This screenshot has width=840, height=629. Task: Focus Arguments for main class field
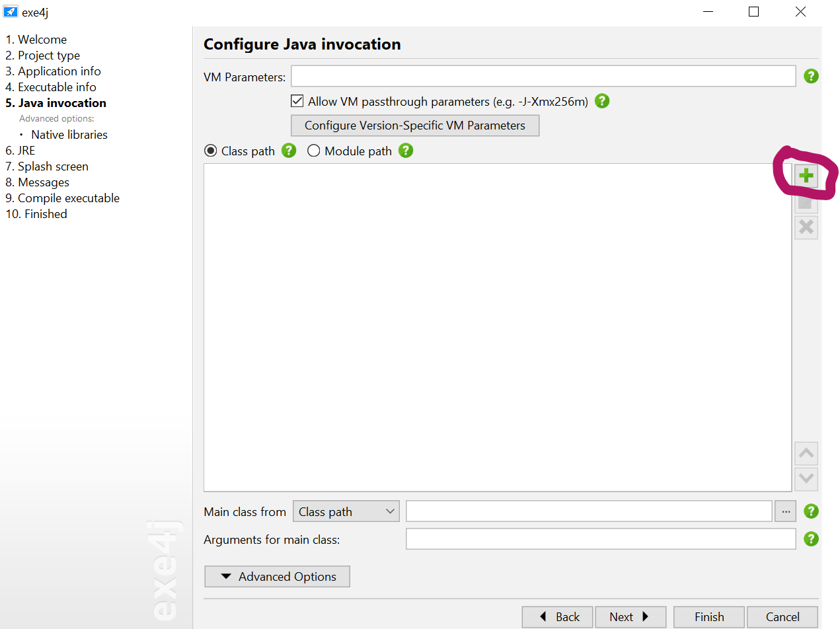point(601,539)
